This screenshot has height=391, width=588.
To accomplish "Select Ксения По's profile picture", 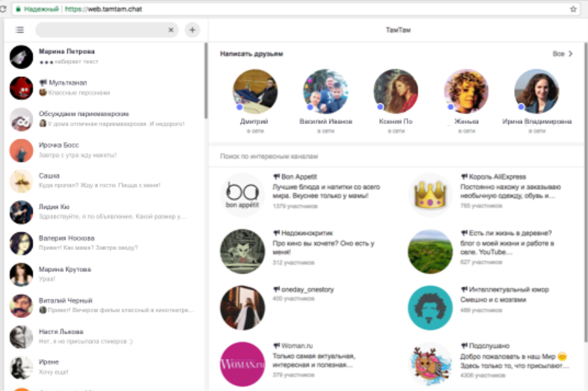I will coord(395,91).
